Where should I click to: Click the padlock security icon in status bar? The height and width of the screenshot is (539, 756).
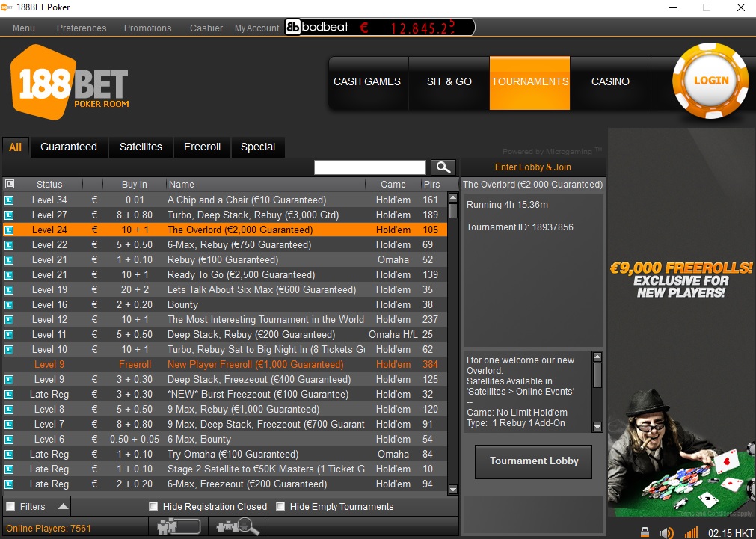tap(645, 532)
